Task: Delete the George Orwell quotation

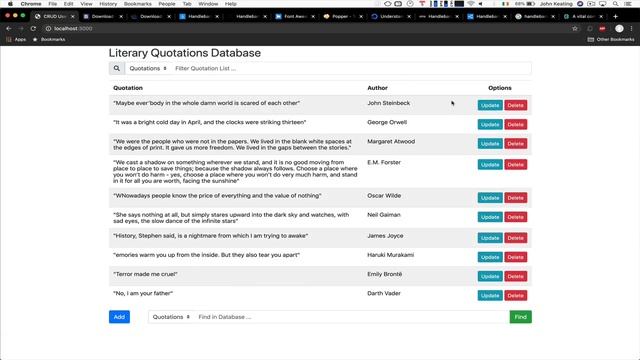Action: pos(516,124)
